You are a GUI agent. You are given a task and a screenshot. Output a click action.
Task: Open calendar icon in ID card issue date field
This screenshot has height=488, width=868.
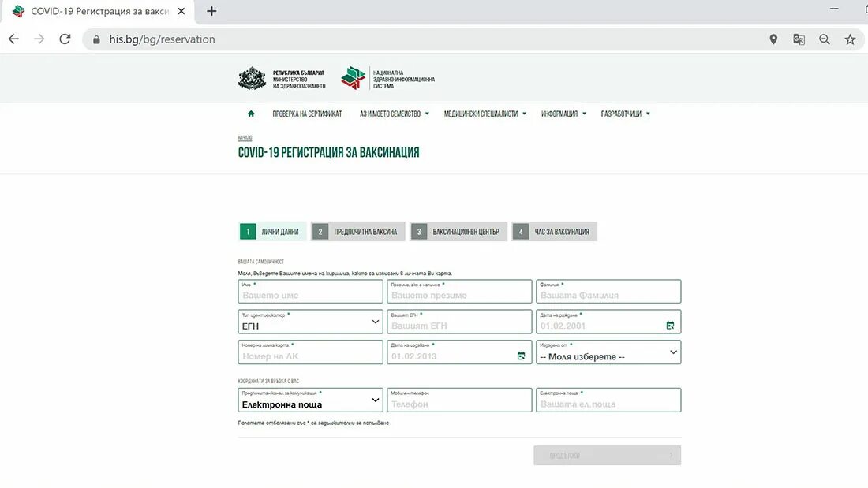(521, 356)
